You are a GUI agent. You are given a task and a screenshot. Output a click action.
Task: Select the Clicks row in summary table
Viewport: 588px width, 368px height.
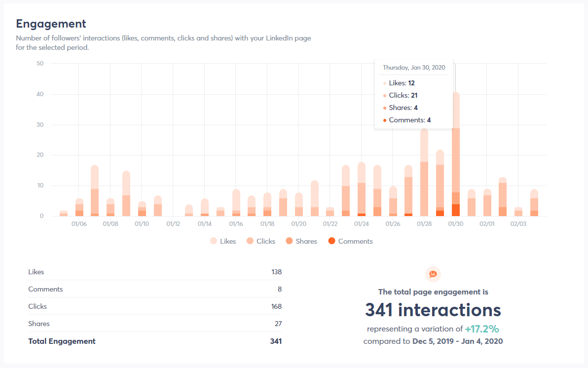tap(155, 306)
